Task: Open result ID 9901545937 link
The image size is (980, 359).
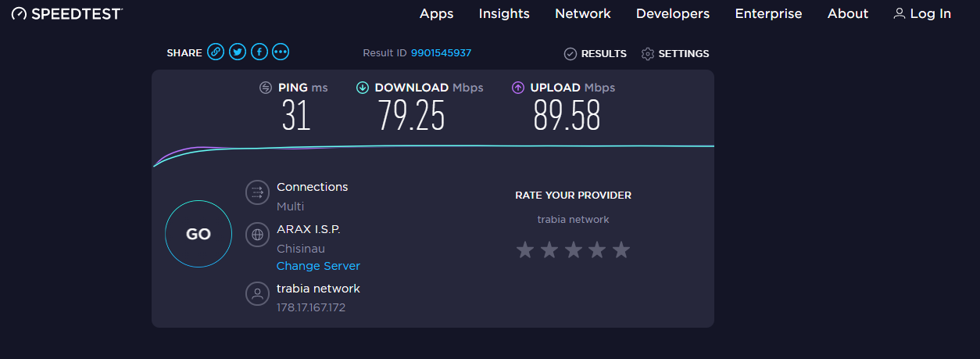Action: [441, 53]
